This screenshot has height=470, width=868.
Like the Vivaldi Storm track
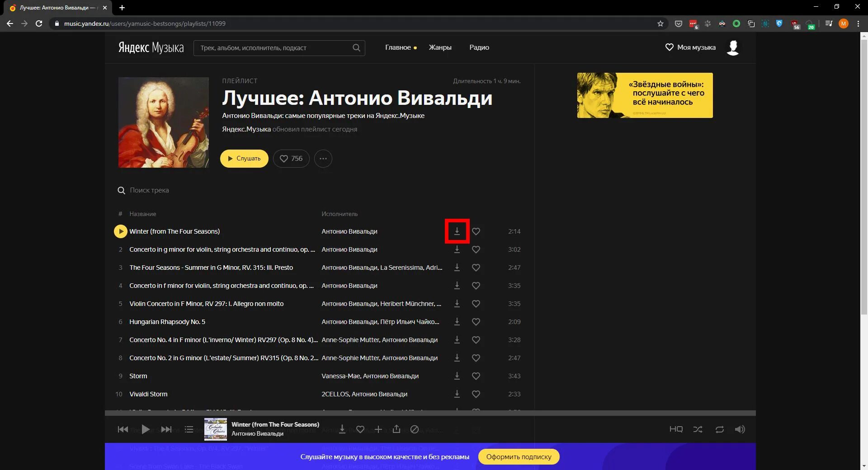pyautogui.click(x=476, y=394)
